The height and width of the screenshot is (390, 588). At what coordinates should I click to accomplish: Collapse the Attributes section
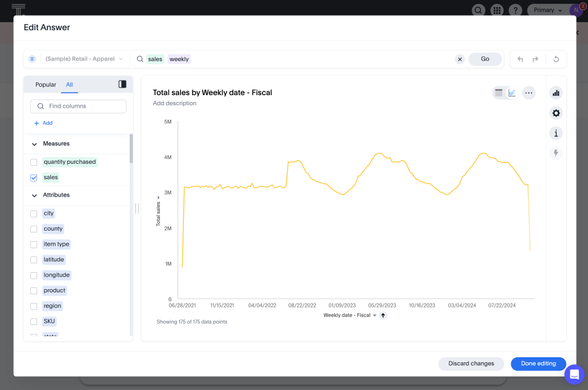pyautogui.click(x=35, y=195)
